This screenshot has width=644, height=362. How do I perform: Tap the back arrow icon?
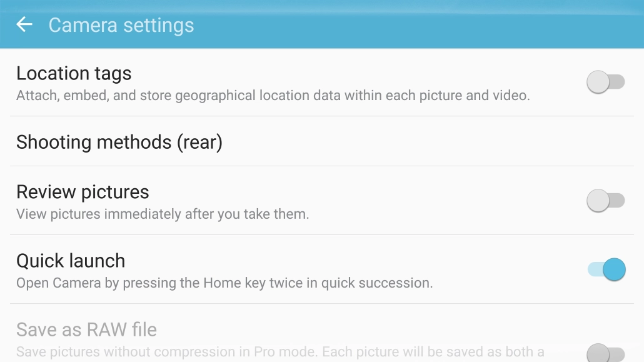(24, 24)
